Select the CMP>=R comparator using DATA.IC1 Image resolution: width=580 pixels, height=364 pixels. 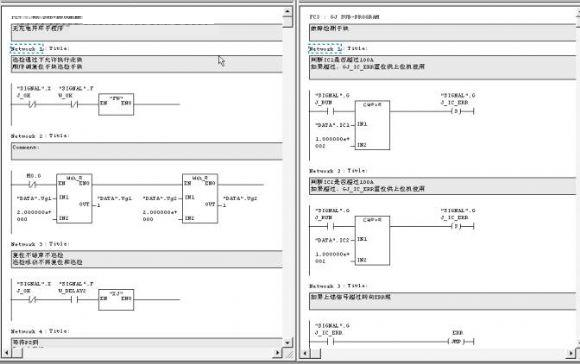tap(372, 125)
